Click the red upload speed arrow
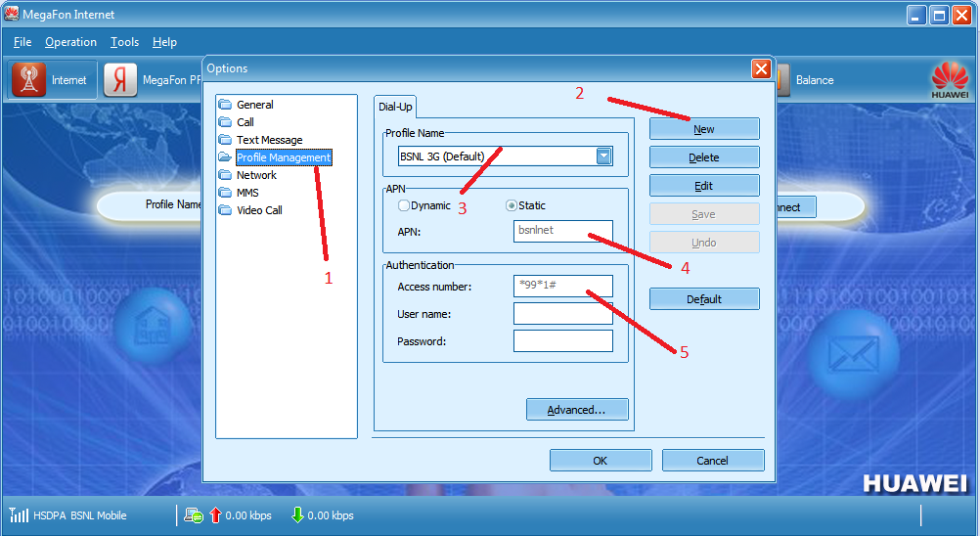Image resolution: width=980 pixels, height=536 pixels. pos(215,514)
